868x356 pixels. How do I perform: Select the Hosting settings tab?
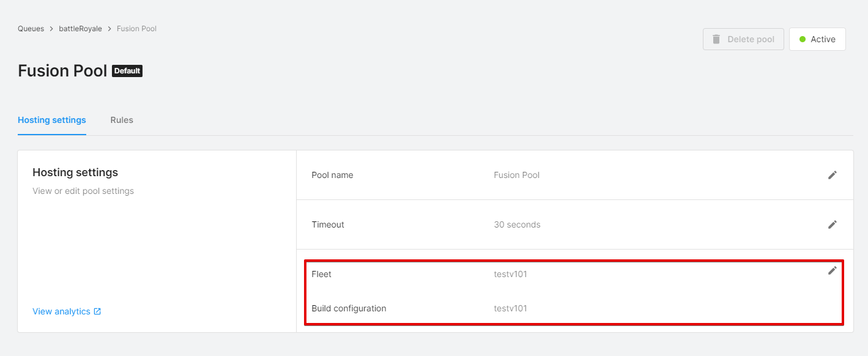[x=52, y=120]
